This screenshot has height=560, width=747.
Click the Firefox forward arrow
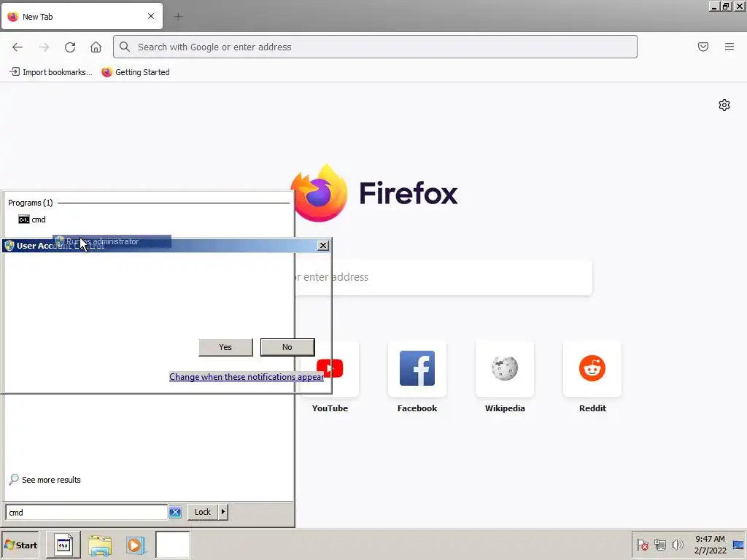[44, 47]
